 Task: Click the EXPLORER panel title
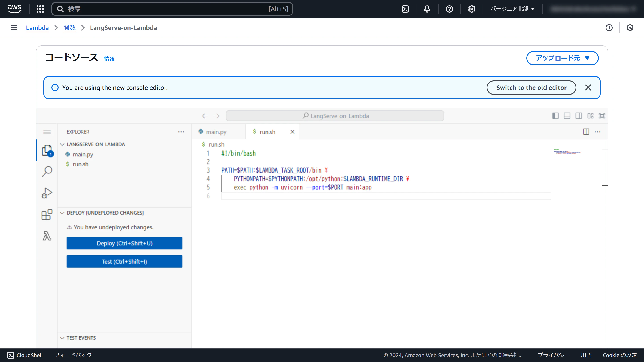(78, 132)
